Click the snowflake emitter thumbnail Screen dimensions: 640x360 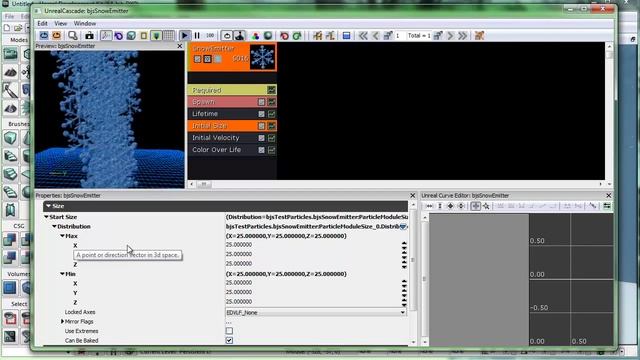[262, 57]
